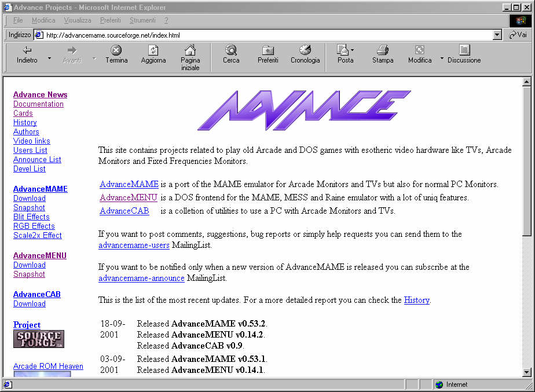Click the Internet zone globe icon

coord(439,384)
